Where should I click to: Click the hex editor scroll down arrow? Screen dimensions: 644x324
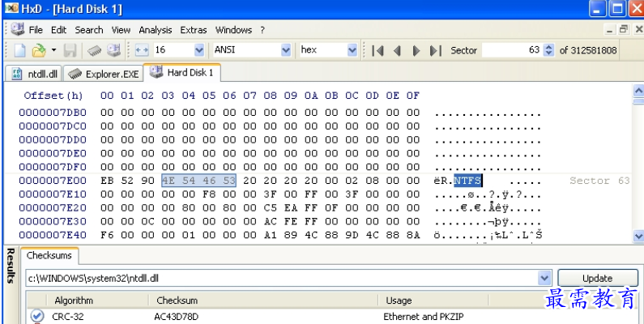coord(638,237)
